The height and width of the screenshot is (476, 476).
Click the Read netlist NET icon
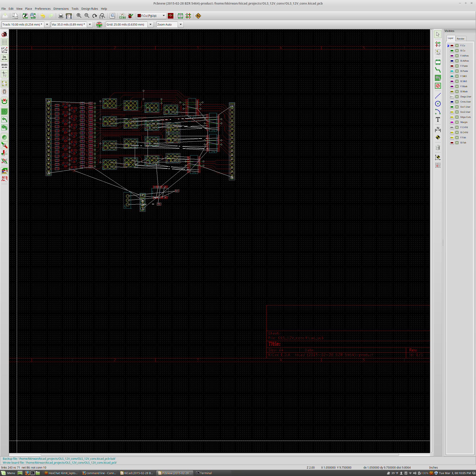tap(122, 16)
